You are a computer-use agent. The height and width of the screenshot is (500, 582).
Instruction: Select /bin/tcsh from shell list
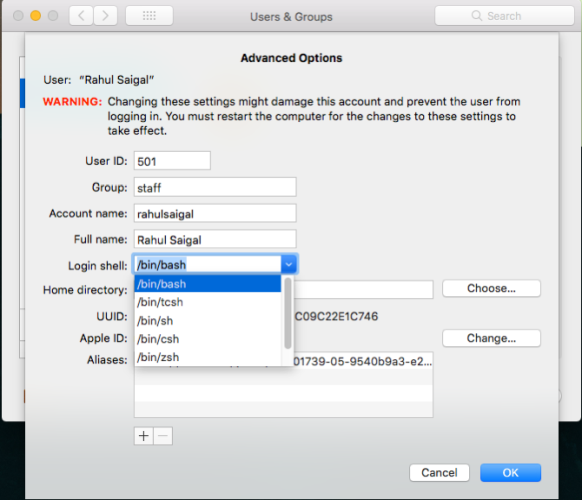(208, 302)
